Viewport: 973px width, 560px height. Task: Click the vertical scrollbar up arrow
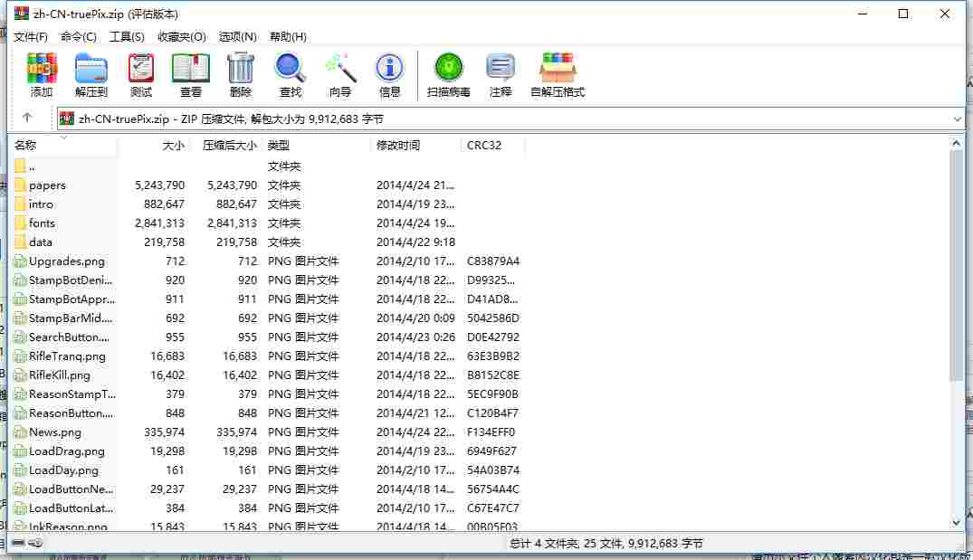click(x=956, y=143)
